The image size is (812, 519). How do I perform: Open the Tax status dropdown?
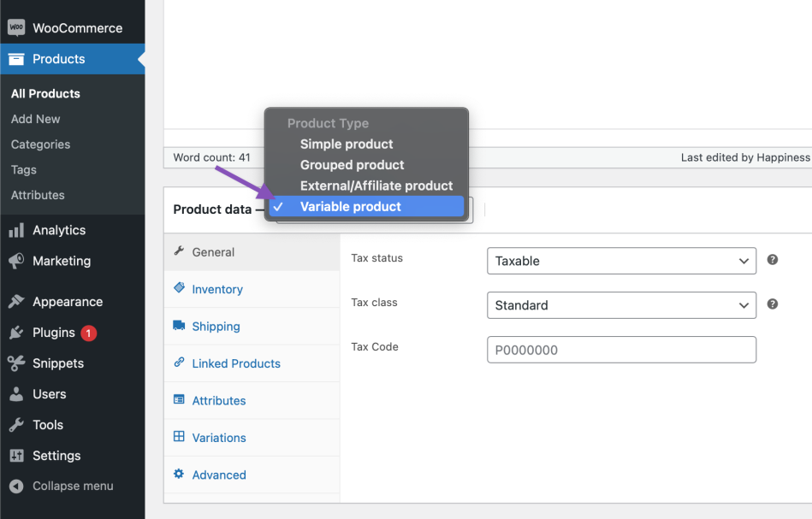click(621, 261)
